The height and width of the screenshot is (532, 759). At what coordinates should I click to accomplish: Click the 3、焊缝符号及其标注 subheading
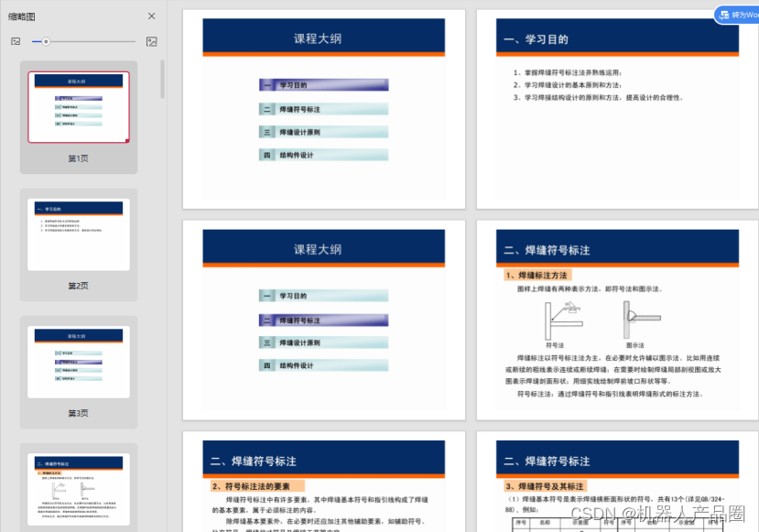545,486
